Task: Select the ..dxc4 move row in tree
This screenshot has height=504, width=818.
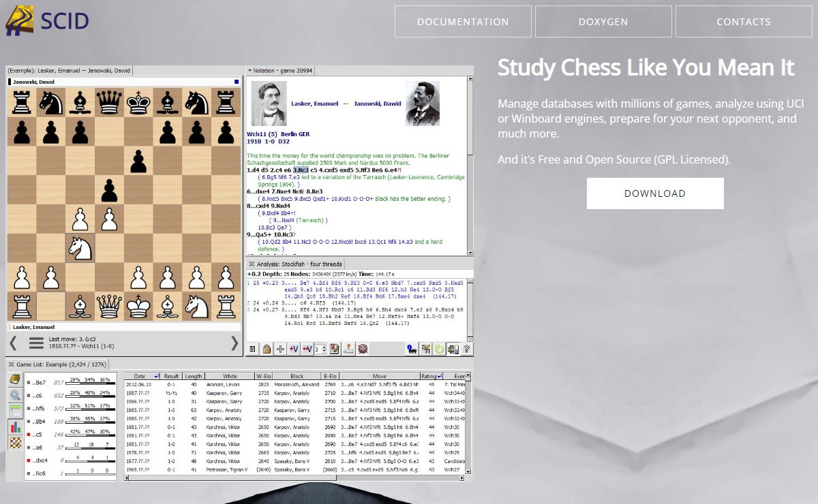Action: (72, 460)
